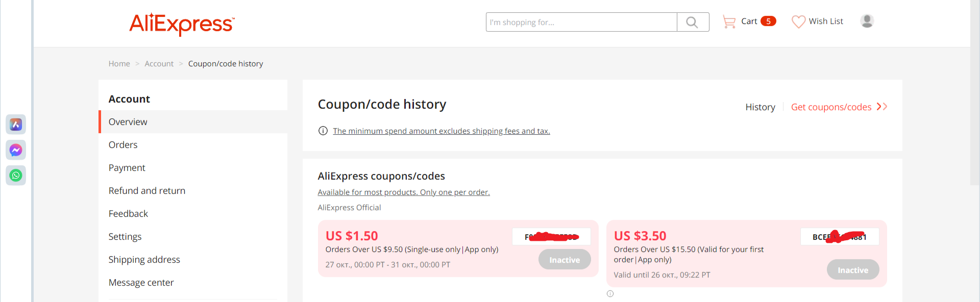The image size is (980, 302).
Task: Expand Get coupons/codes double chevron
Action: (881, 107)
